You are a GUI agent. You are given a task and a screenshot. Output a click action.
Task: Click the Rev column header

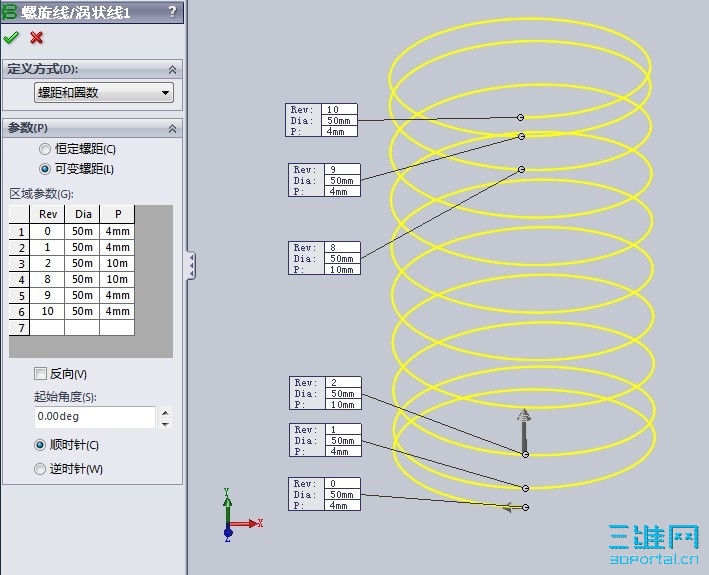(47, 214)
